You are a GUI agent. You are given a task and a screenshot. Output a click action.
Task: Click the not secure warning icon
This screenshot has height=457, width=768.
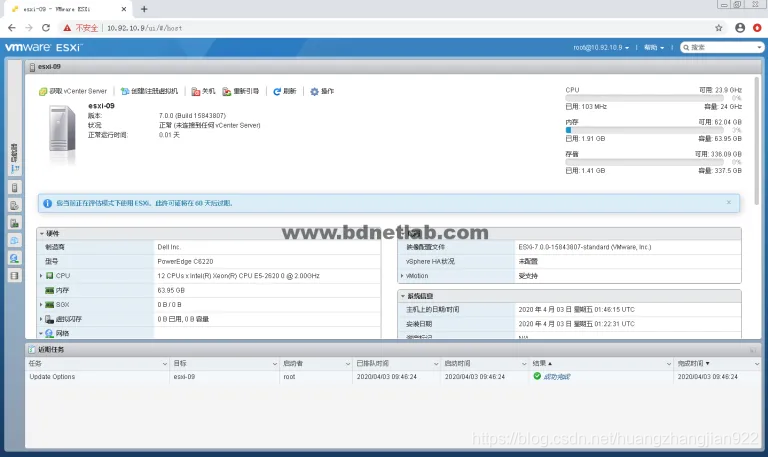[67, 28]
